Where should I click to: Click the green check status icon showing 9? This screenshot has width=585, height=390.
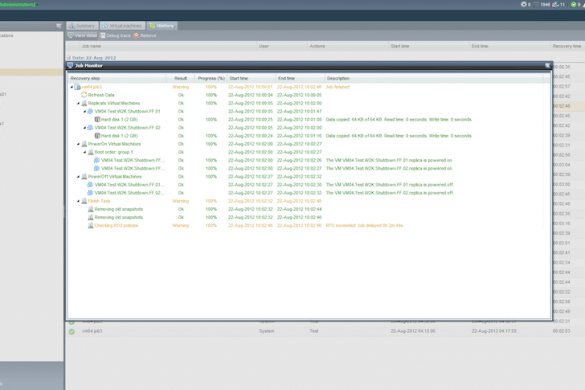(x=573, y=4)
